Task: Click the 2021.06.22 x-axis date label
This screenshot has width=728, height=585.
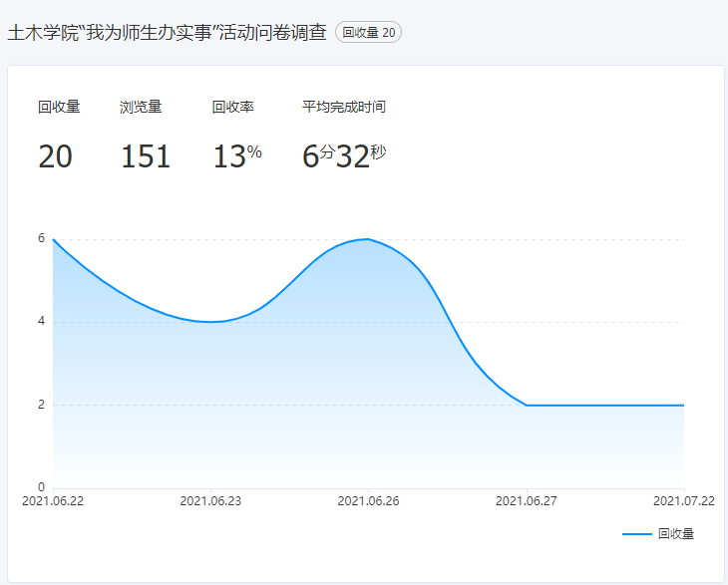Action: [x=54, y=501]
